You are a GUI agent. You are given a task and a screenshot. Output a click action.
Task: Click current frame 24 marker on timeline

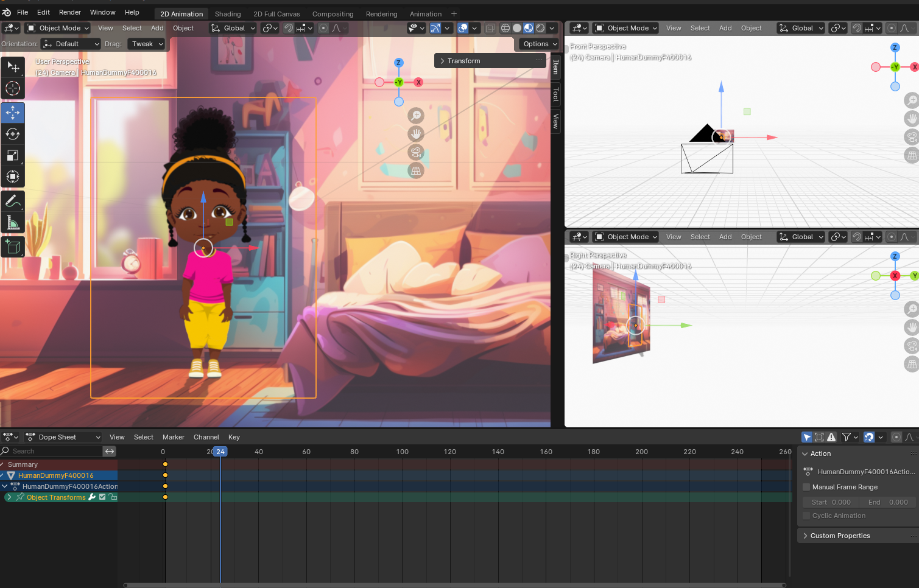(x=220, y=452)
